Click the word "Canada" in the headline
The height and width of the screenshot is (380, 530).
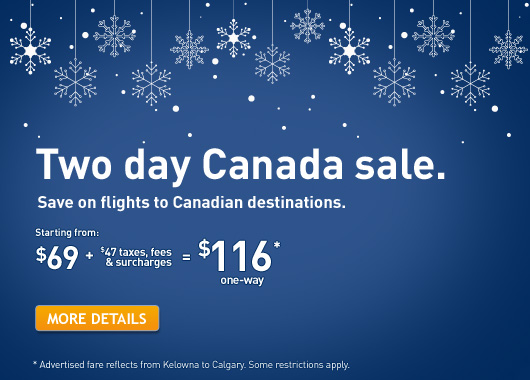tap(273, 165)
